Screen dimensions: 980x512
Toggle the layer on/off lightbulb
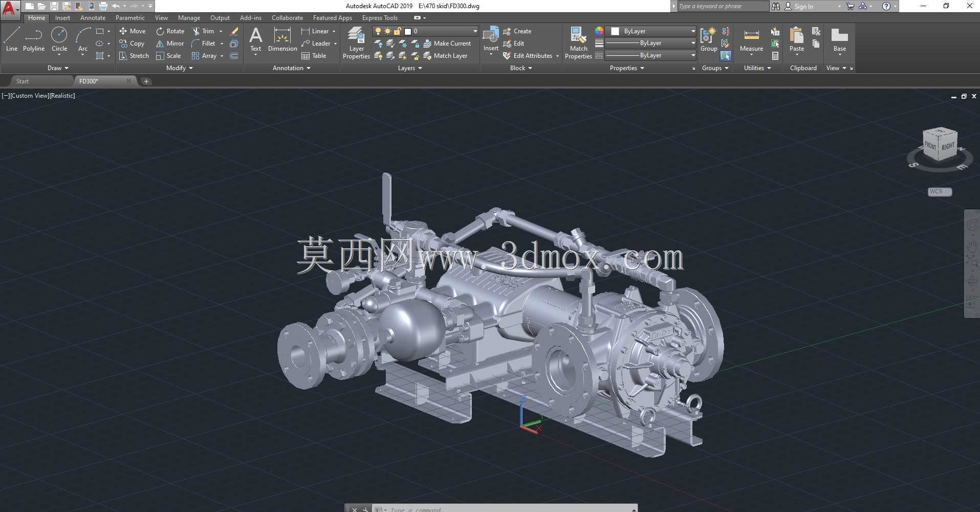(378, 31)
